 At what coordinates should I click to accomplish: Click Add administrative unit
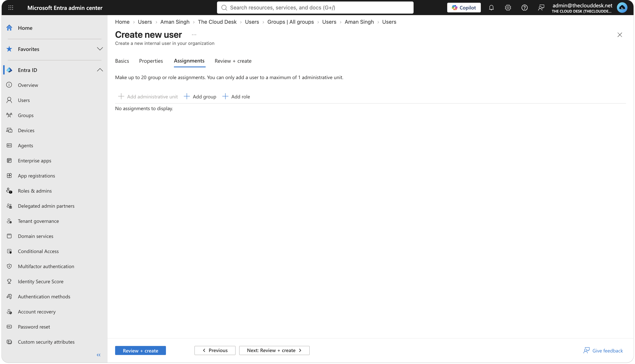point(148,97)
